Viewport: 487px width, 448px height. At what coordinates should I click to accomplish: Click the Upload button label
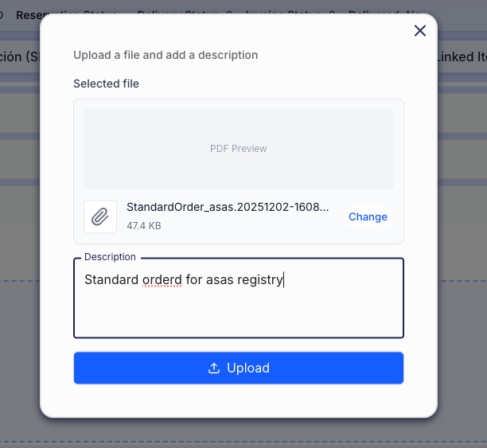(x=248, y=368)
